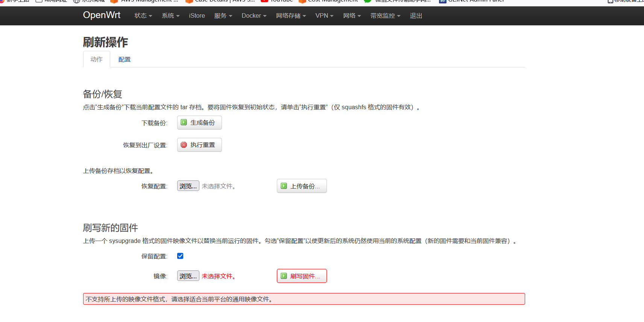Click the 上传备份存档以恢复配置 text

[x=118, y=171]
